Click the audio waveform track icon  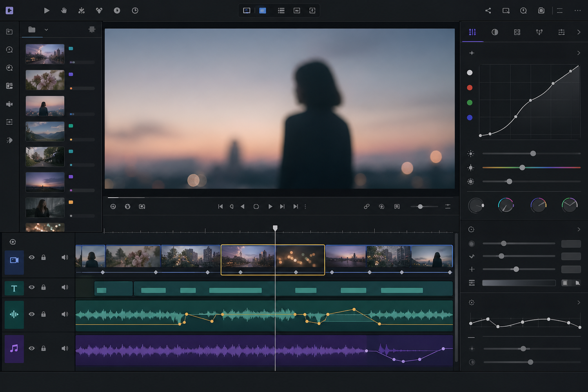click(14, 314)
